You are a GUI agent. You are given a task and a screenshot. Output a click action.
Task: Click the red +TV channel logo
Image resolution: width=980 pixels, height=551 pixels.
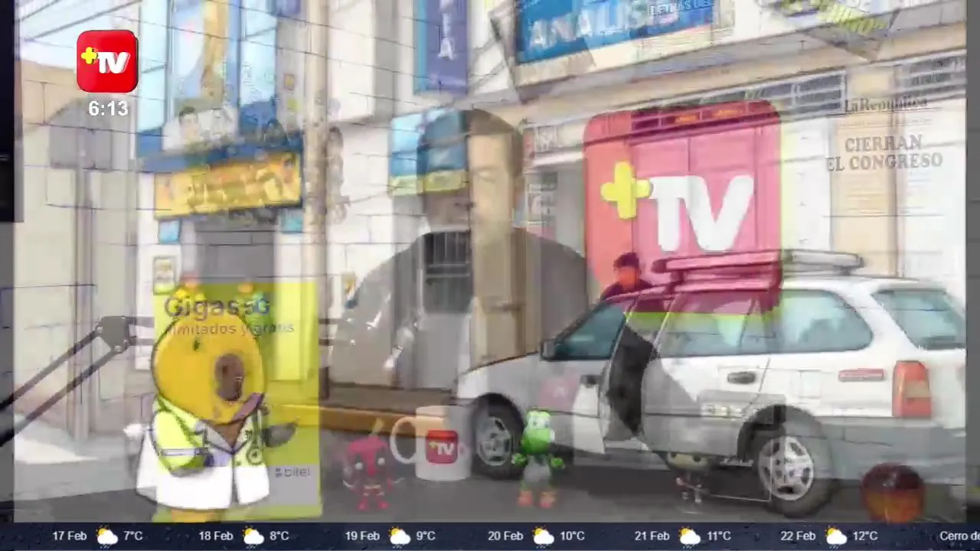[107, 62]
